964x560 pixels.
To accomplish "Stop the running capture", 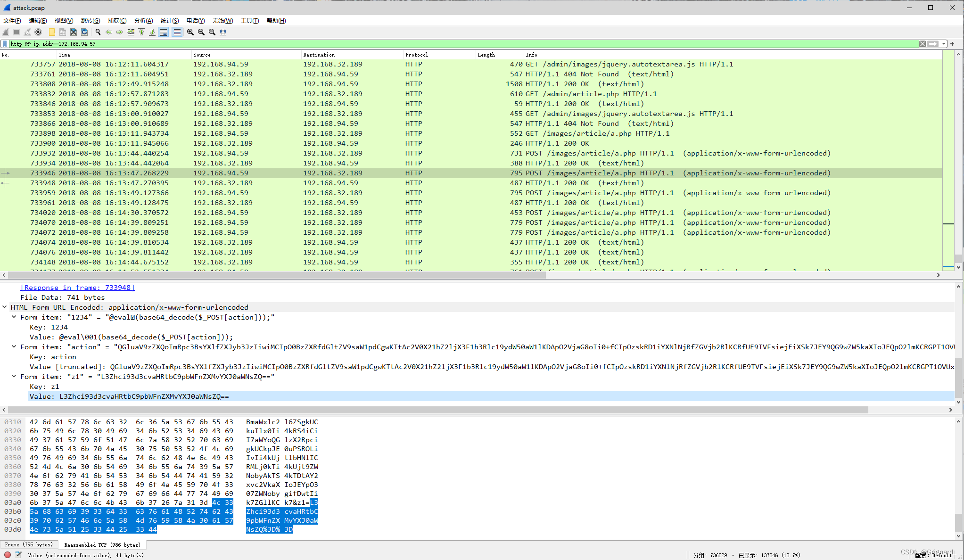I will [x=16, y=32].
